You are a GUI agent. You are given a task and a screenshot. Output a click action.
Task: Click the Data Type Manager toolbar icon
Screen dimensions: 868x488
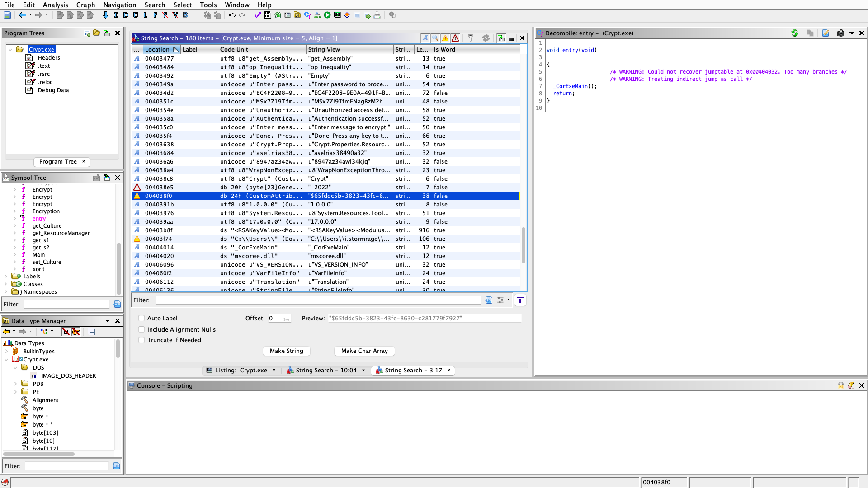pyautogui.click(x=297, y=15)
